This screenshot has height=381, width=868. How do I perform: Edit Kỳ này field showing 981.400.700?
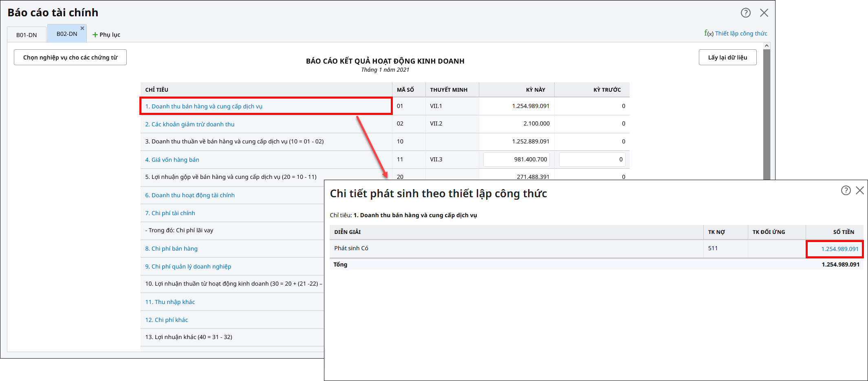[x=516, y=160]
